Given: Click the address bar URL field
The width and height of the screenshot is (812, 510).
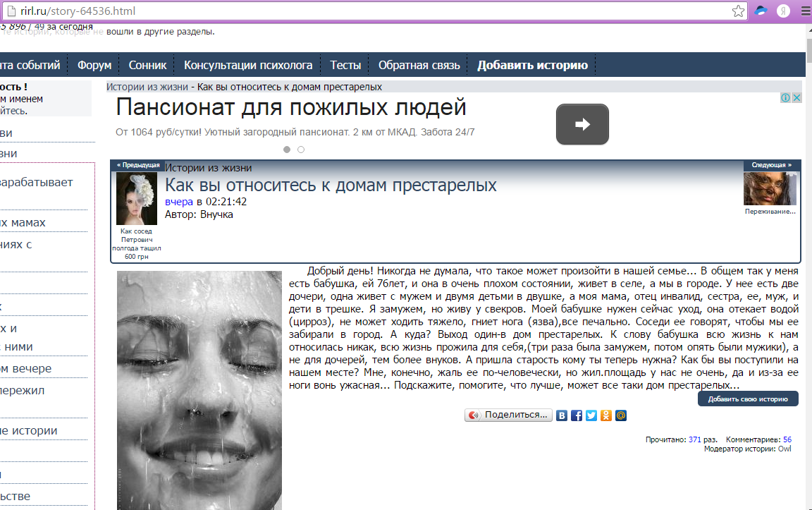Looking at the screenshot, I should point(352,11).
